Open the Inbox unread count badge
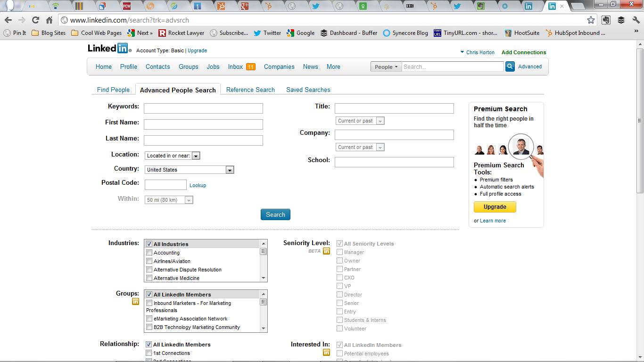 (x=251, y=67)
